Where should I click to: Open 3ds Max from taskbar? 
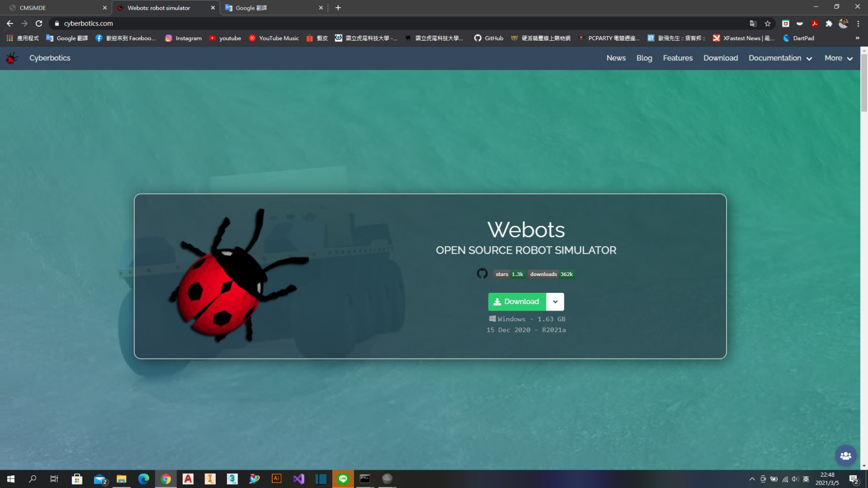pos(232,479)
